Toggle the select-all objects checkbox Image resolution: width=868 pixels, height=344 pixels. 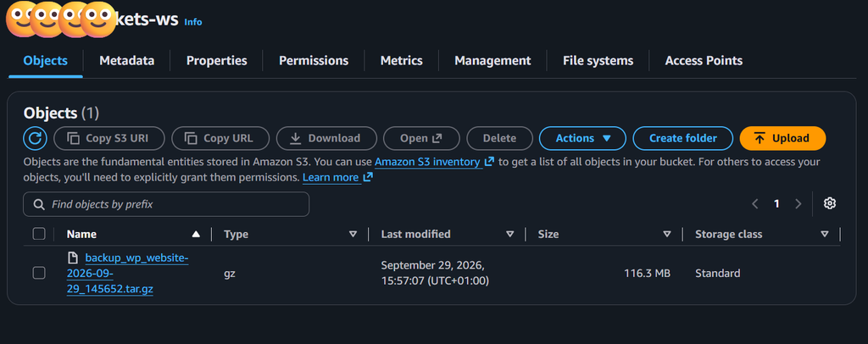[39, 234]
